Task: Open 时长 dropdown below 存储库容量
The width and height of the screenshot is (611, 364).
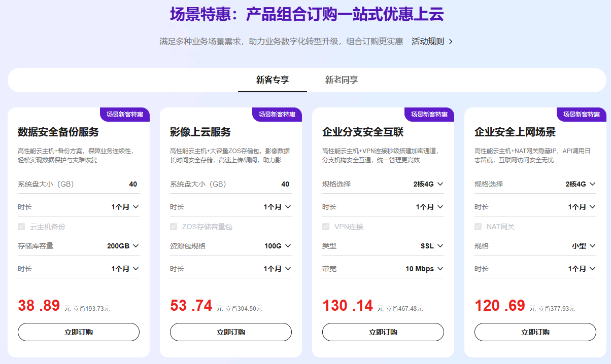Action: (x=79, y=269)
